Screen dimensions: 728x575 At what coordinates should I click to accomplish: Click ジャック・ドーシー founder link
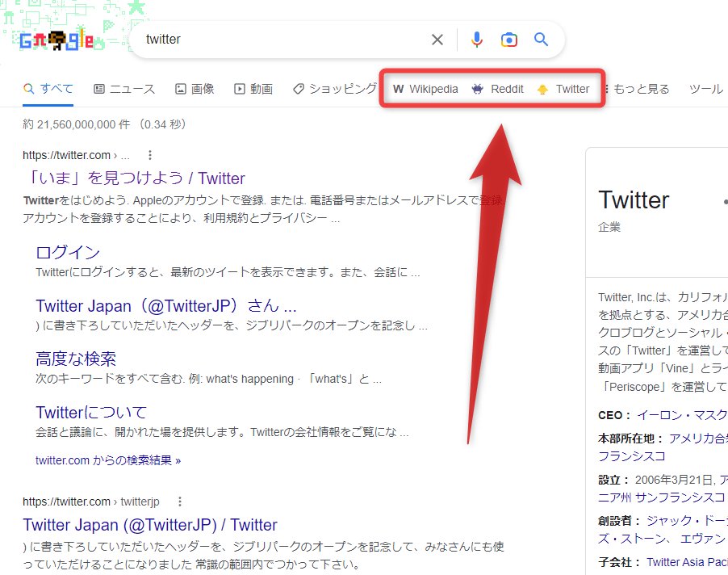(x=687, y=521)
